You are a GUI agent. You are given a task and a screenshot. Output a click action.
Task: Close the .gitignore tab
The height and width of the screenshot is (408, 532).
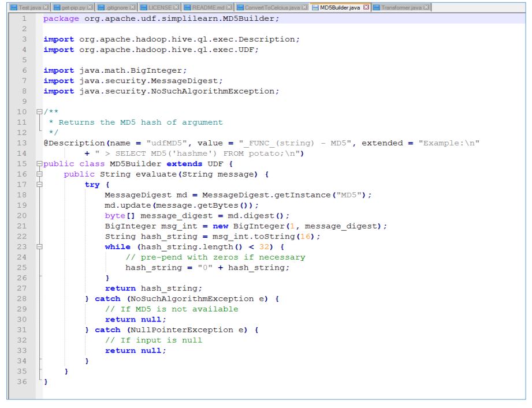(133, 7)
